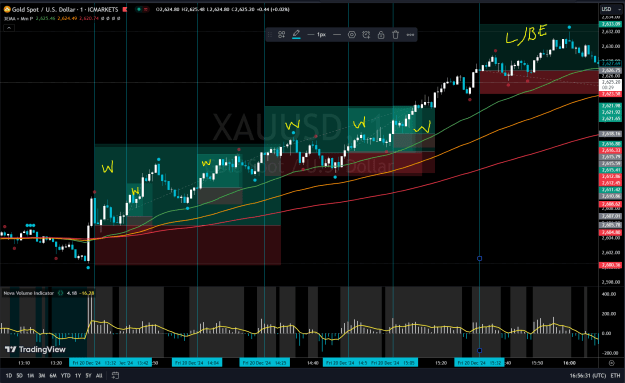Open the drawing templates icon in floating toolbar
Viewport: 625px width, 383px height.
(x=281, y=35)
